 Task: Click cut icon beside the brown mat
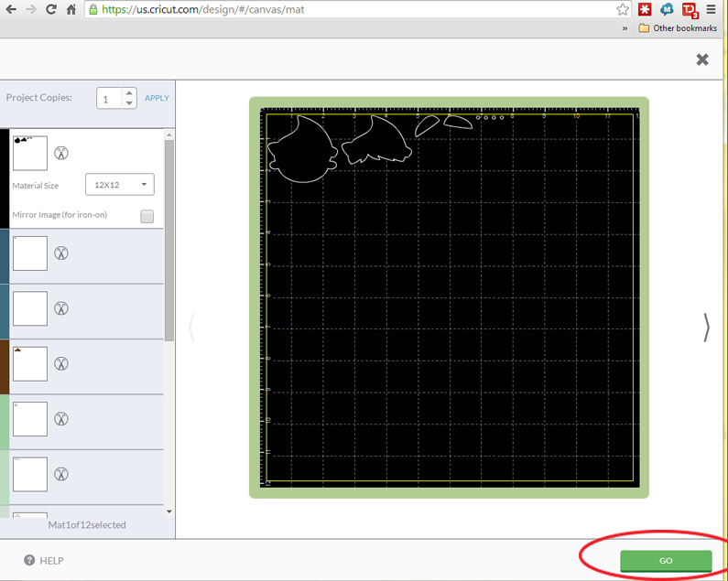pos(61,363)
